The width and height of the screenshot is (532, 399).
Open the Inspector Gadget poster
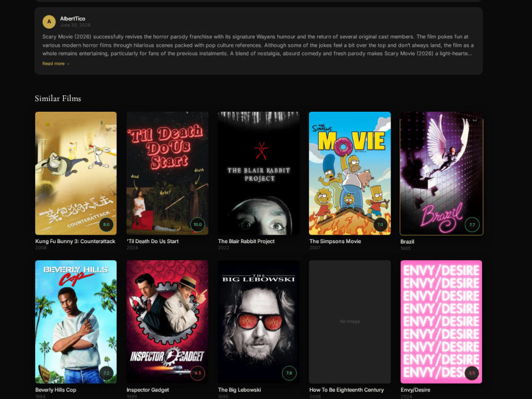167,322
